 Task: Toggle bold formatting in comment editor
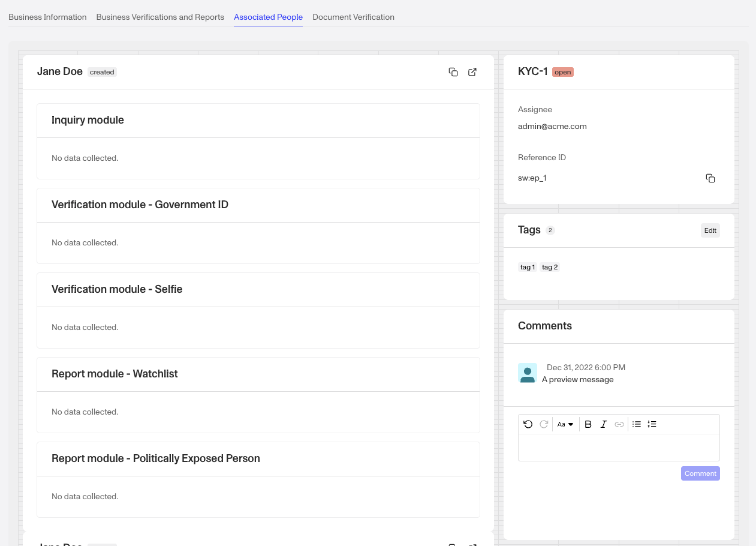point(588,424)
